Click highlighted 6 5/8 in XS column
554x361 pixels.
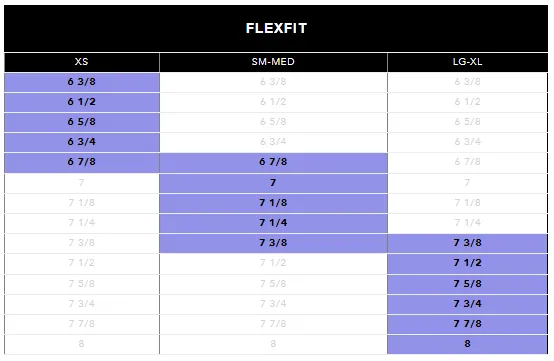(82, 122)
